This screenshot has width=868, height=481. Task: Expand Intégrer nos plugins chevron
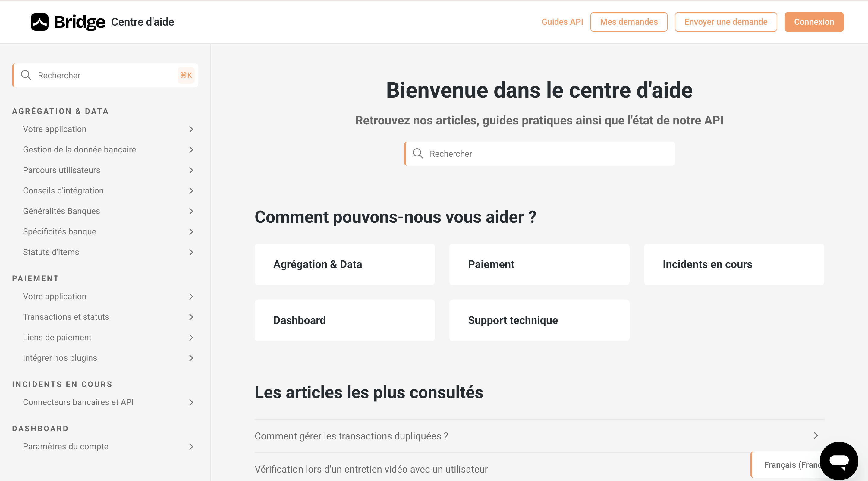click(191, 358)
